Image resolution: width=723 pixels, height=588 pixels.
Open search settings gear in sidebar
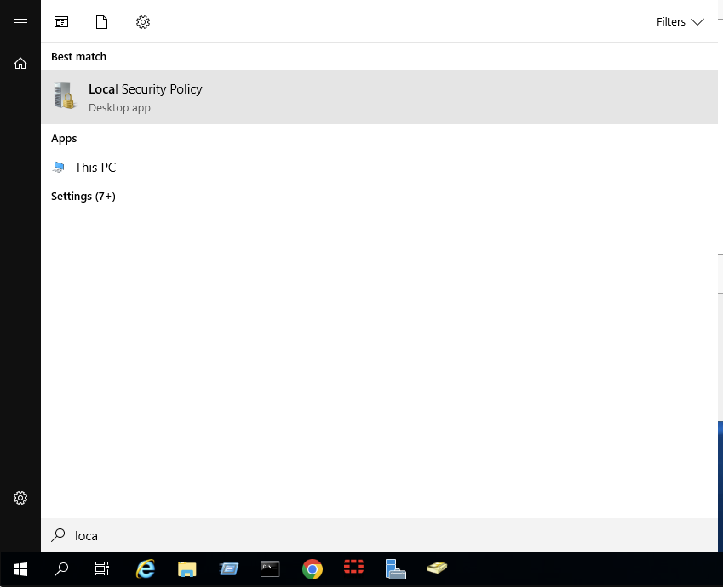(x=20, y=498)
